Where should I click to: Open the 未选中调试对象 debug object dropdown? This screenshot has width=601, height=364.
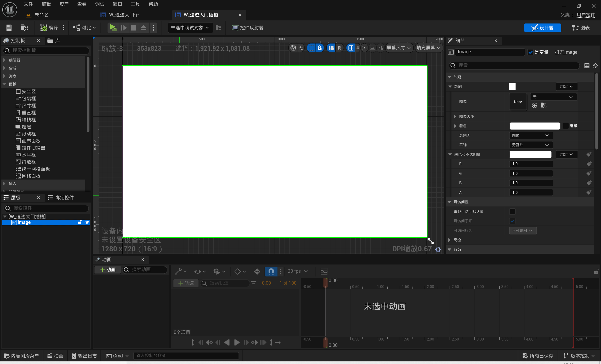pos(190,27)
